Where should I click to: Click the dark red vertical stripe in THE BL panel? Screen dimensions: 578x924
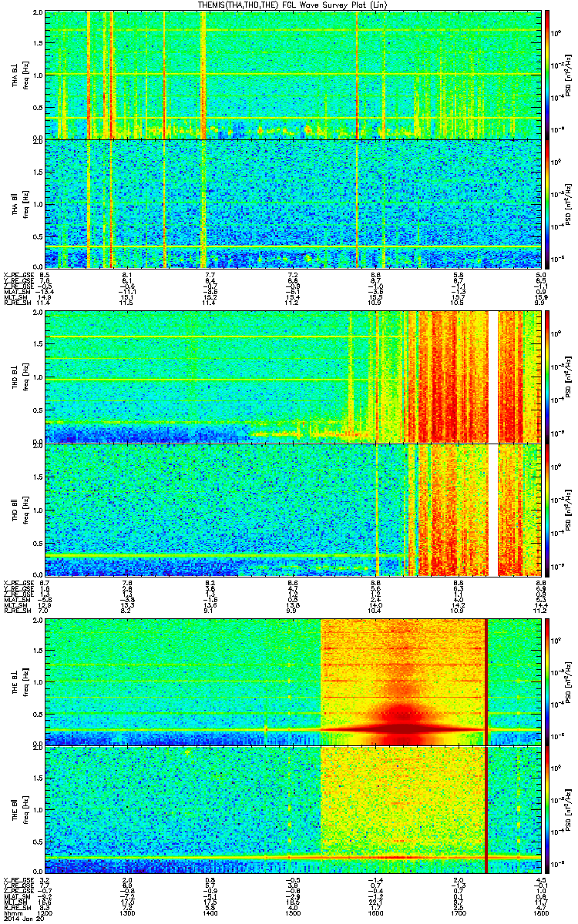(486, 681)
